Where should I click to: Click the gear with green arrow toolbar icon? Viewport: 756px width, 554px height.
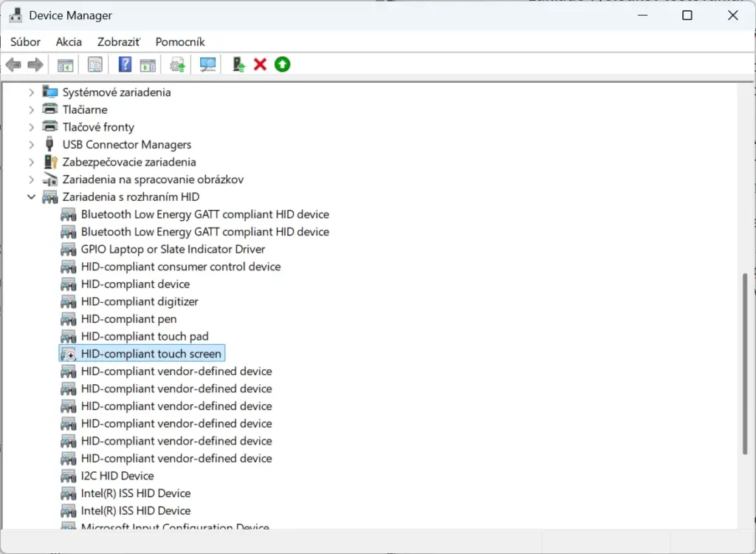(177, 64)
